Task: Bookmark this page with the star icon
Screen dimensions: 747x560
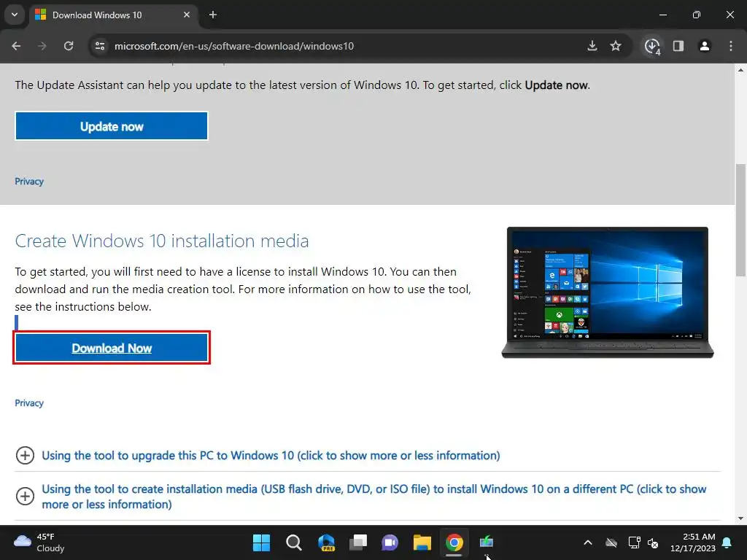Action: (616, 46)
